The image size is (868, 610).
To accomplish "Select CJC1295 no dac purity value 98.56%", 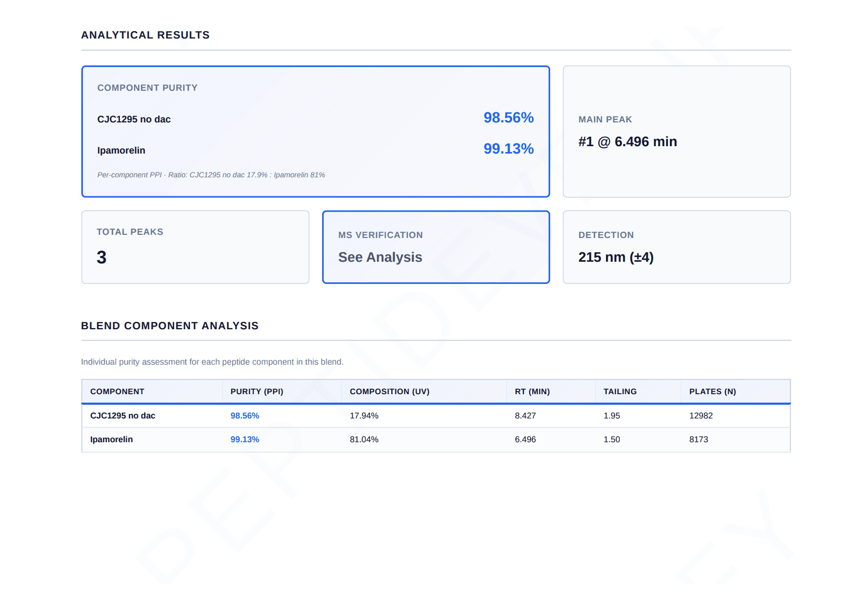I will coord(508,118).
